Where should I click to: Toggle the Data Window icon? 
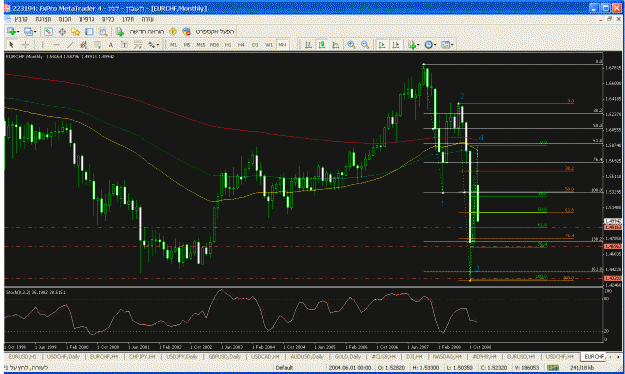coord(62,31)
